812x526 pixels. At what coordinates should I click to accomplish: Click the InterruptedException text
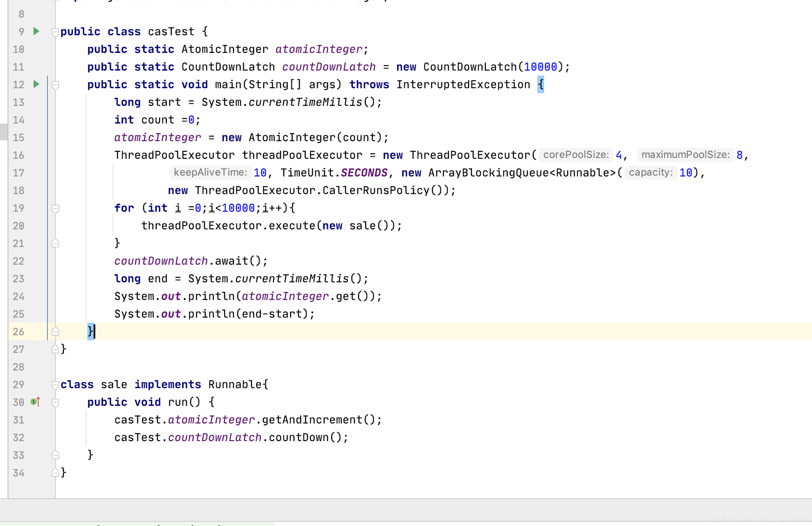click(463, 84)
